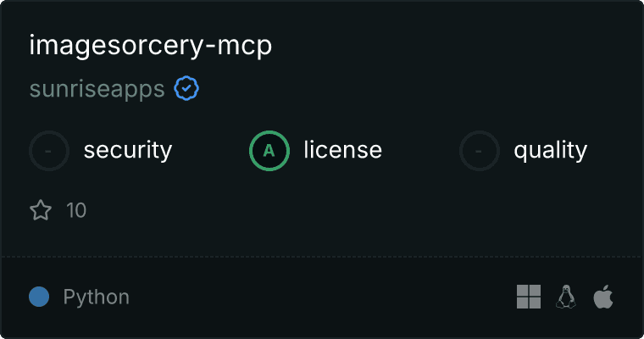Select the license label text
This screenshot has height=339, width=644.
[x=342, y=150]
